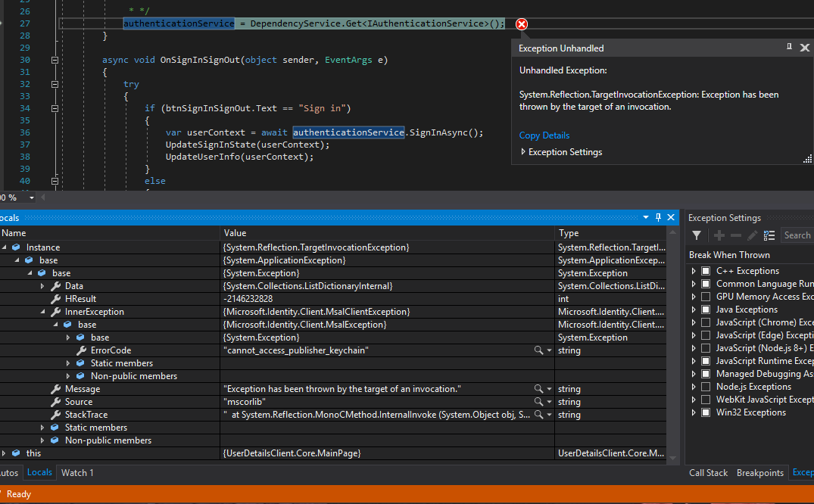The width and height of the screenshot is (814, 504).
Task: Click the red exception error icon on line 27
Action: pos(521,24)
